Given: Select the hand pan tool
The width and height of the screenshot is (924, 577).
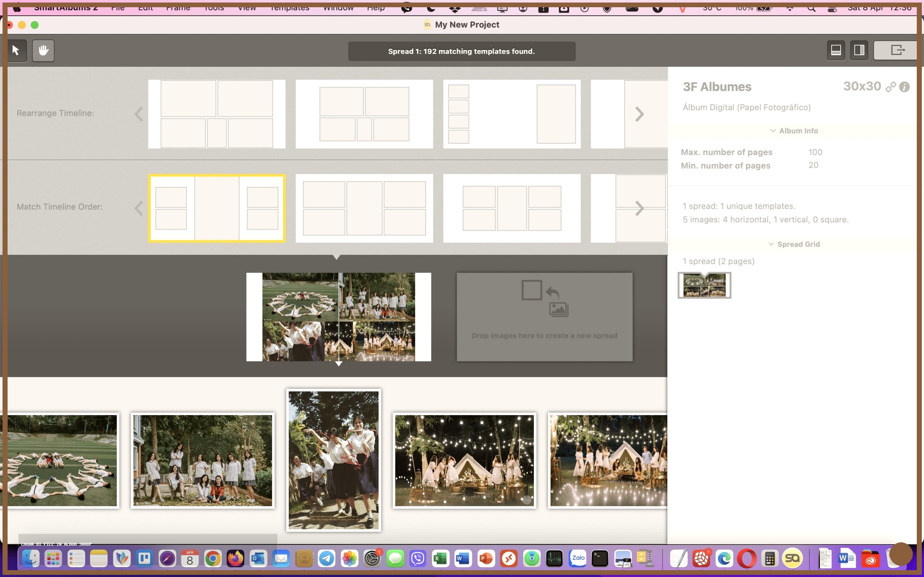Looking at the screenshot, I should (43, 50).
